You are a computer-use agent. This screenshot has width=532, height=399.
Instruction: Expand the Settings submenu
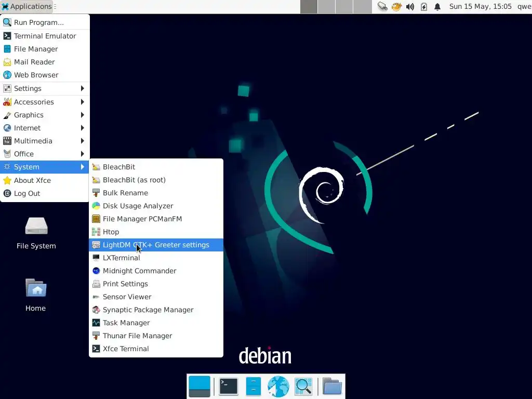(x=45, y=88)
